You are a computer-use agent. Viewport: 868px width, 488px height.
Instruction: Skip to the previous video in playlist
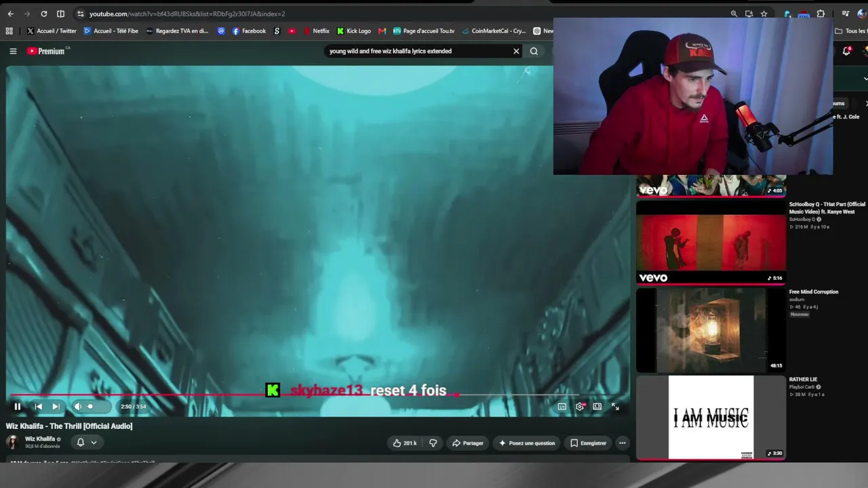pos(38,407)
